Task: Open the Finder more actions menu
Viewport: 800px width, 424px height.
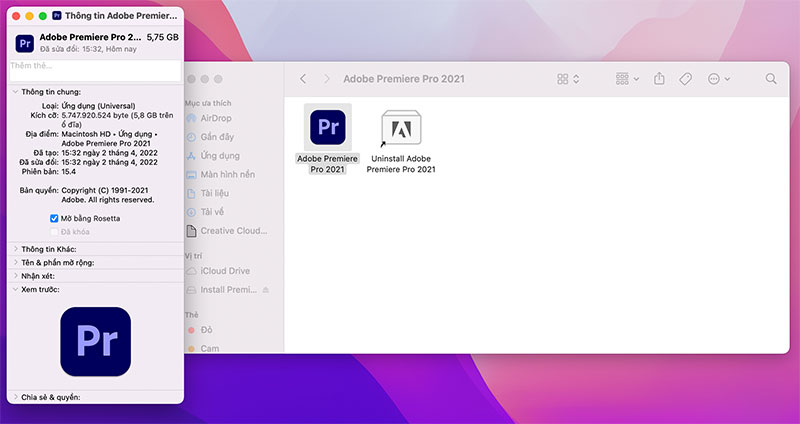Action: coord(718,79)
